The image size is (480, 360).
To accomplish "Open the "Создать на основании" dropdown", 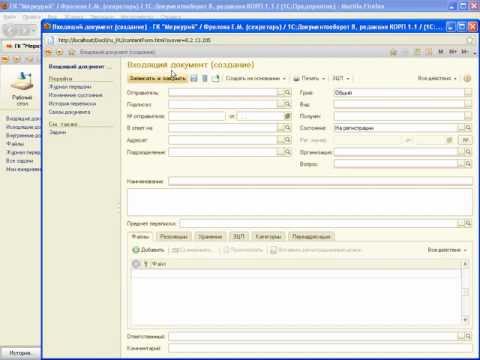I will (256, 78).
